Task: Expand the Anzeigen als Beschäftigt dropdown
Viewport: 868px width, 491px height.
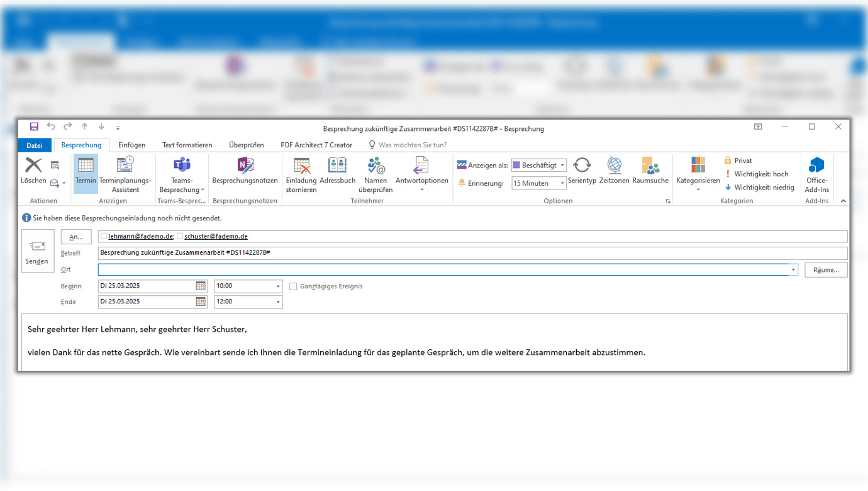Action: [x=562, y=166]
